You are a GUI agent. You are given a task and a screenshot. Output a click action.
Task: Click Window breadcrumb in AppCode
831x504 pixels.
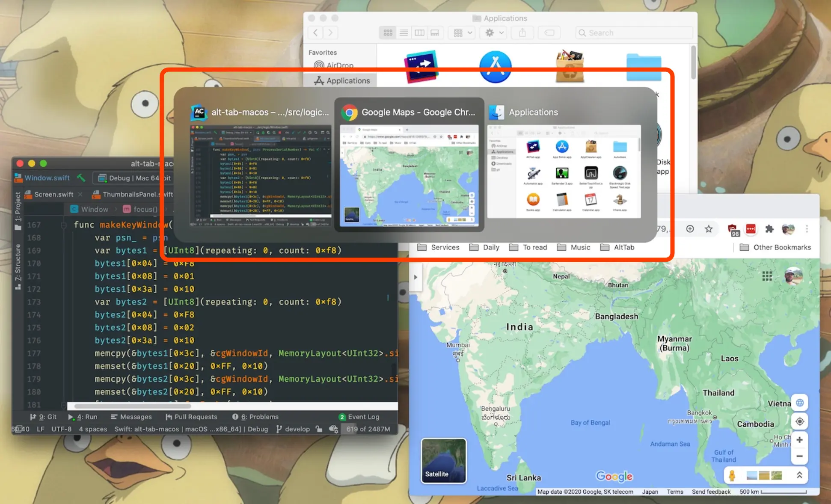tap(89, 209)
